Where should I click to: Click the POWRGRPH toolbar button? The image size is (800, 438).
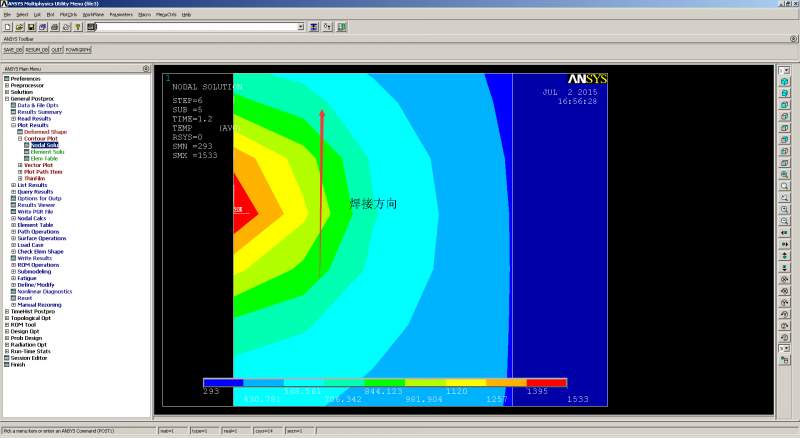78,50
